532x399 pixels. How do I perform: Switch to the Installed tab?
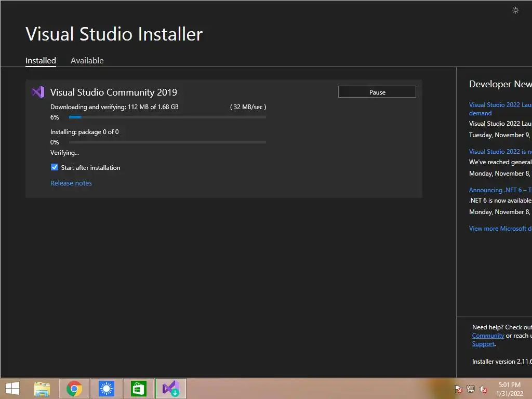(x=41, y=60)
